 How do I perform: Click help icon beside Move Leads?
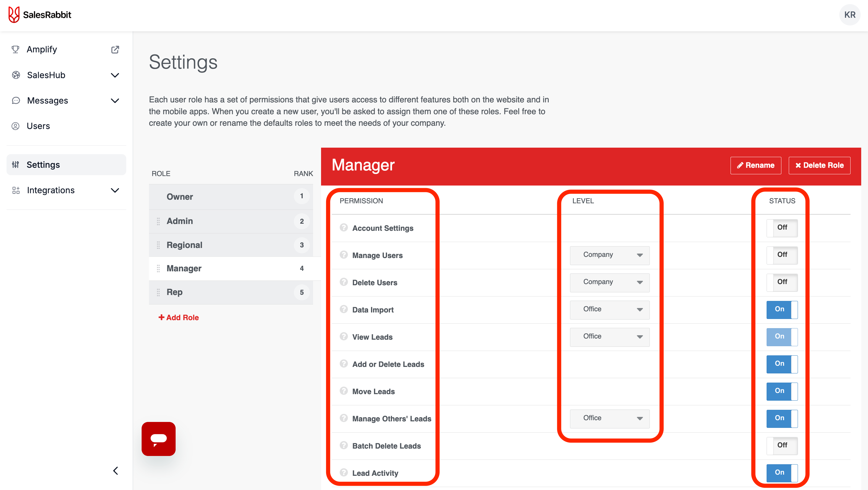[x=343, y=391]
